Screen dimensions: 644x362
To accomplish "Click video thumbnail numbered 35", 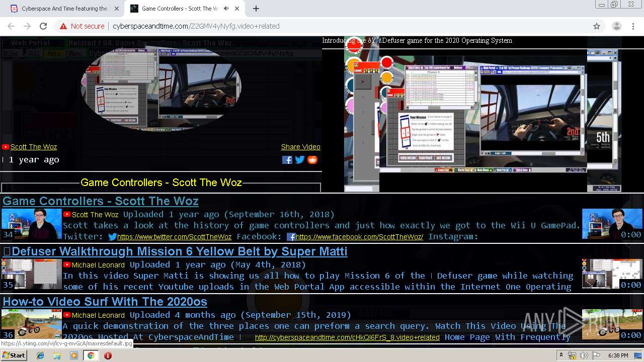I will point(31,274).
